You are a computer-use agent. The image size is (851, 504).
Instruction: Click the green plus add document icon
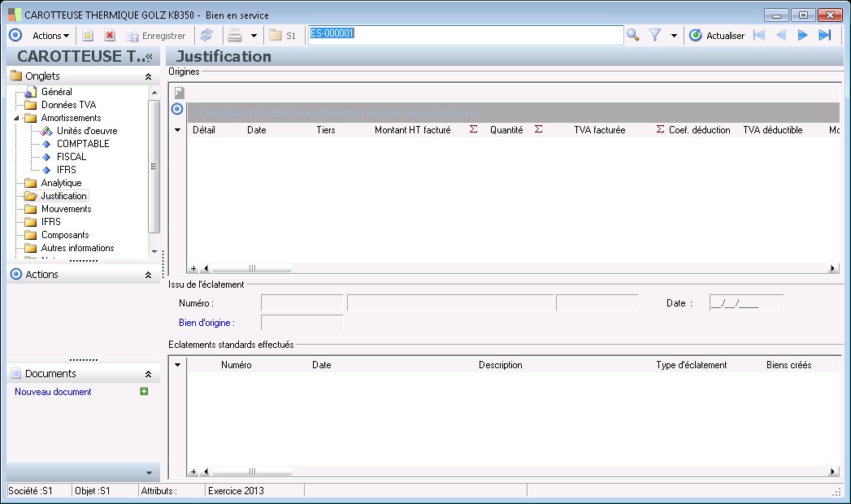(144, 391)
